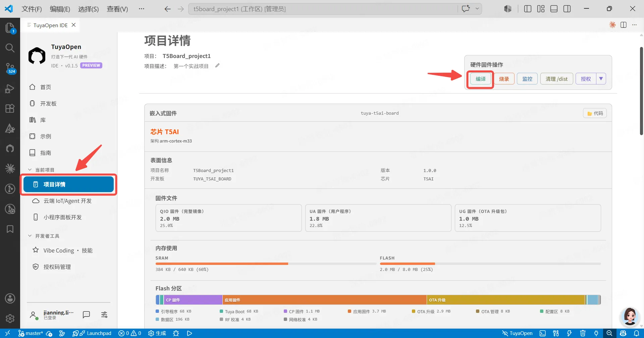Open the Copilot chat dropdown chevron
Image resolution: width=644 pixels, height=338 pixels.
(x=477, y=9)
